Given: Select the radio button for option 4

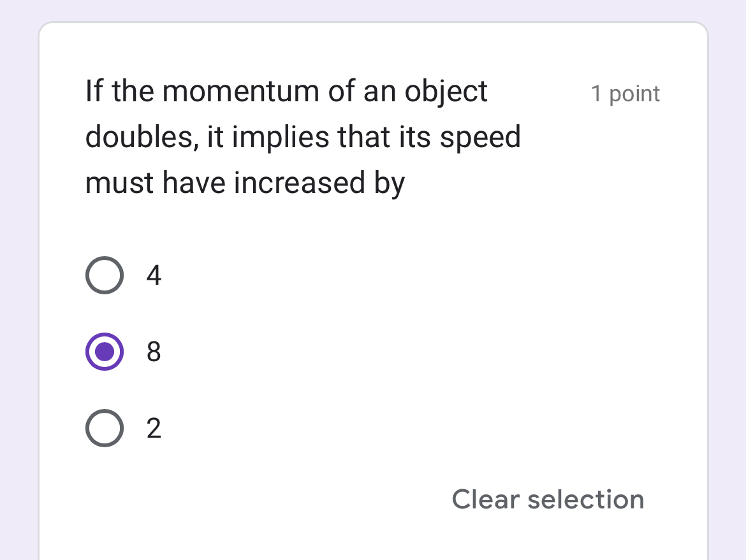Looking at the screenshot, I should (x=104, y=275).
